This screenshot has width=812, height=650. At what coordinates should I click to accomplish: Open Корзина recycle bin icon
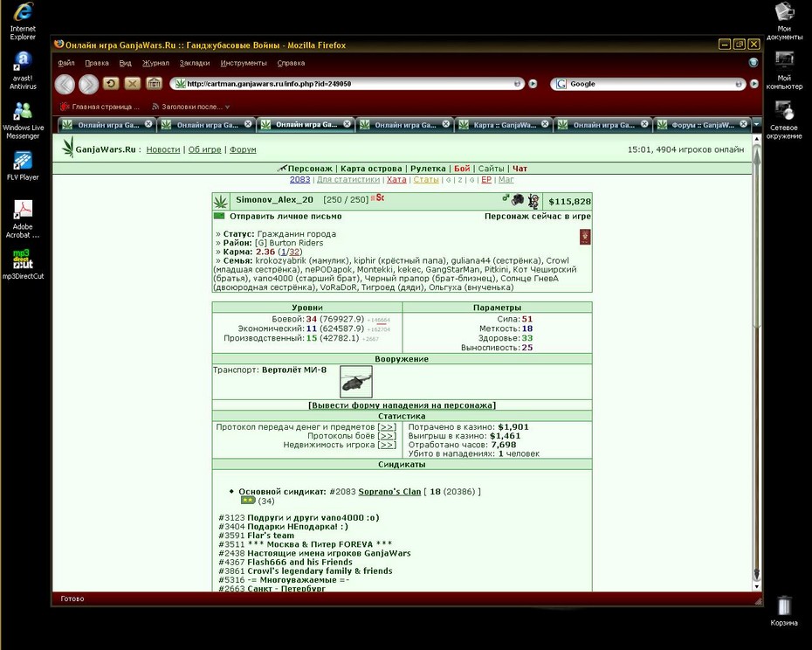pos(784,611)
